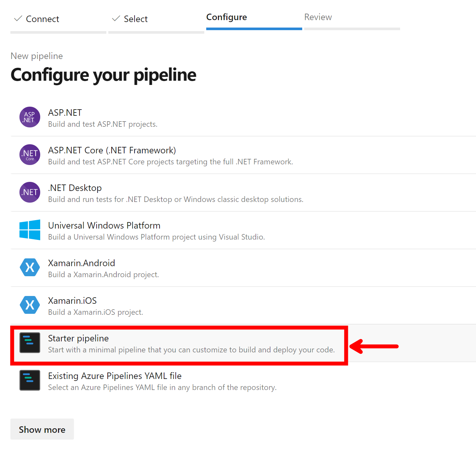
Task: Click the Connect step checkmark icon
Action: click(18, 18)
